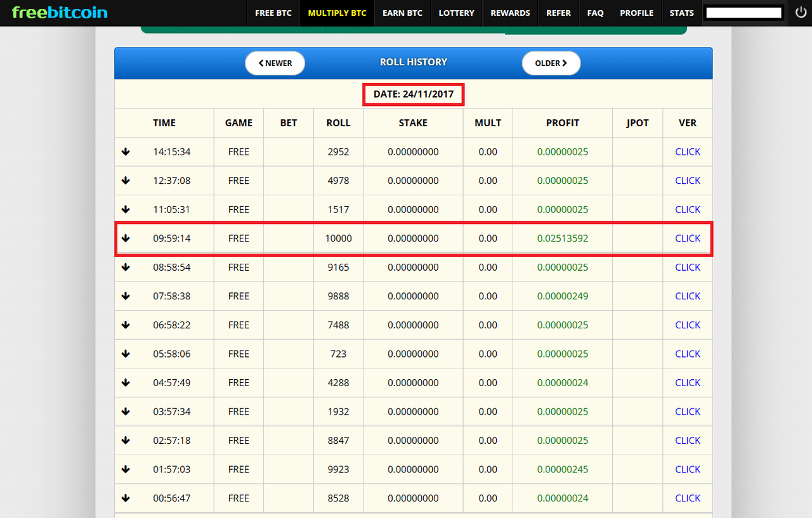Click the arrow beside the 05:58:06 roll
This screenshot has width=812, height=518.
[126, 354]
